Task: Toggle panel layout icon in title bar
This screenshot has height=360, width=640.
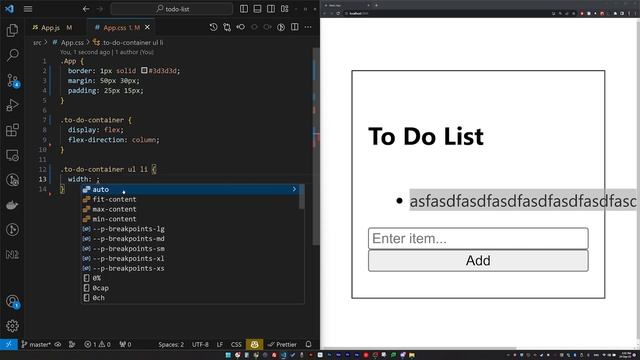Action: pos(257,9)
